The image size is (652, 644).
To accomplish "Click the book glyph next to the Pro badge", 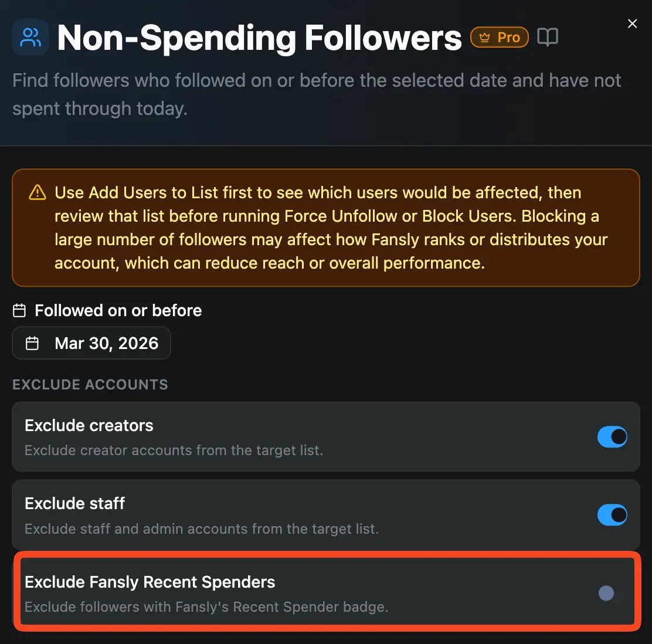I will pos(548,36).
